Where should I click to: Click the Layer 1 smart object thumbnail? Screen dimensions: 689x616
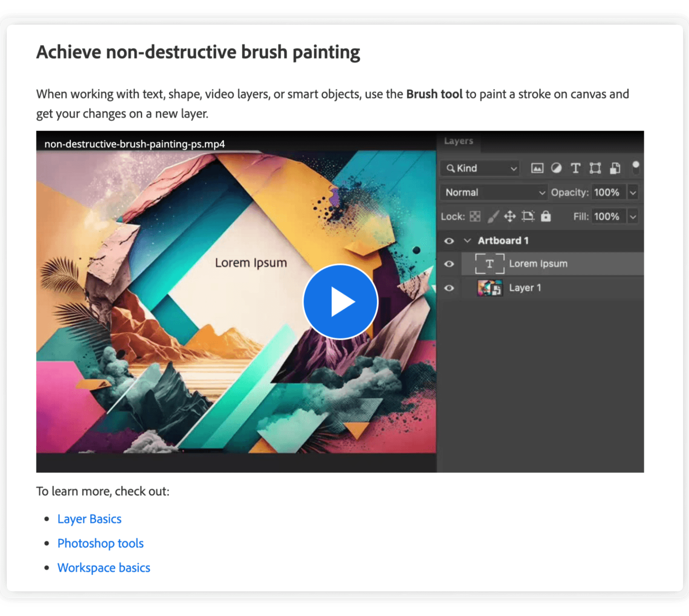[489, 288]
